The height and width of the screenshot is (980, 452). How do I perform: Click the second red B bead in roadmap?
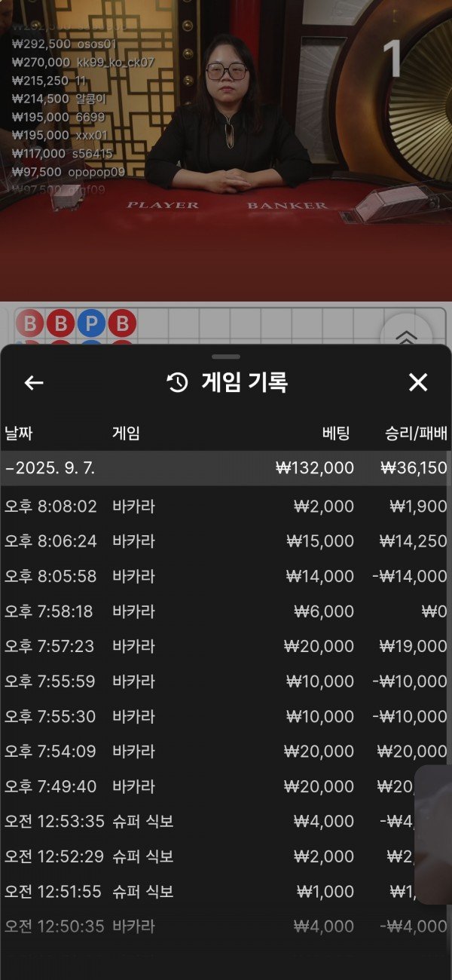[x=60, y=325]
